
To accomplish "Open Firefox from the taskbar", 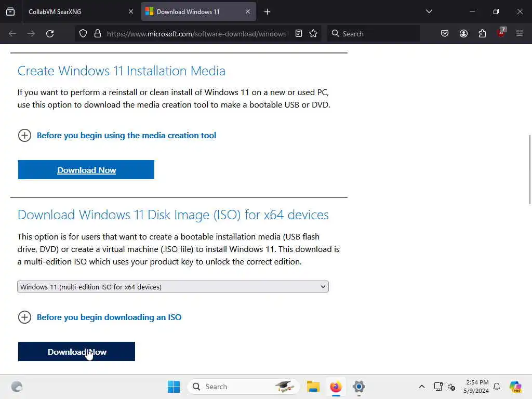I will [336, 387].
